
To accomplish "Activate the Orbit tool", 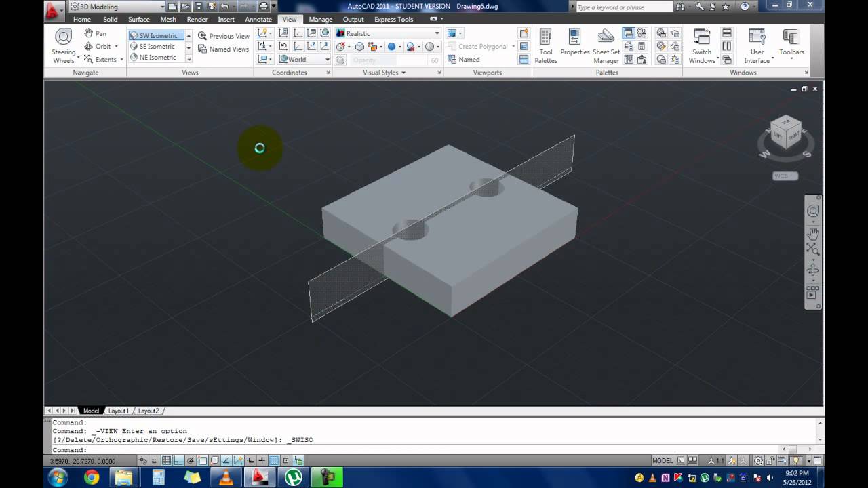I will tap(98, 46).
